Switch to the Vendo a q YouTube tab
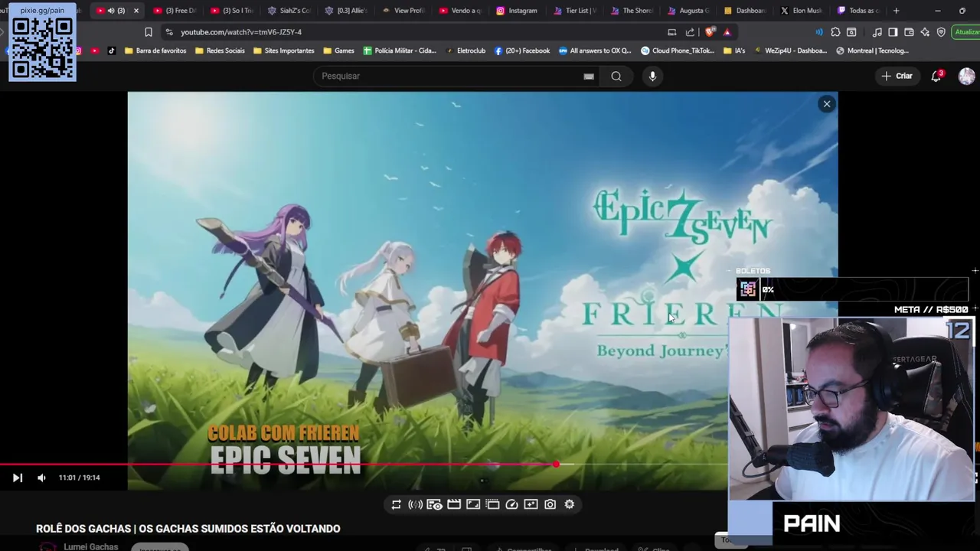The width and height of the screenshot is (980, 551). coord(460,11)
